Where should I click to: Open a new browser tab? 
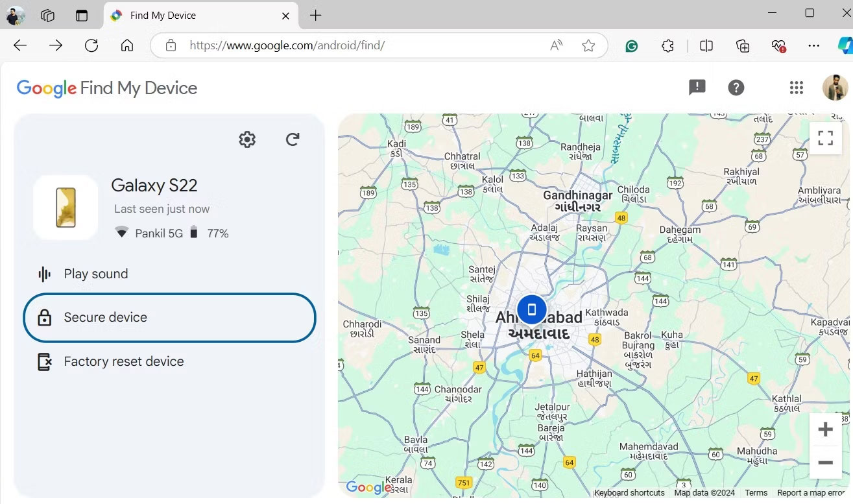(315, 16)
